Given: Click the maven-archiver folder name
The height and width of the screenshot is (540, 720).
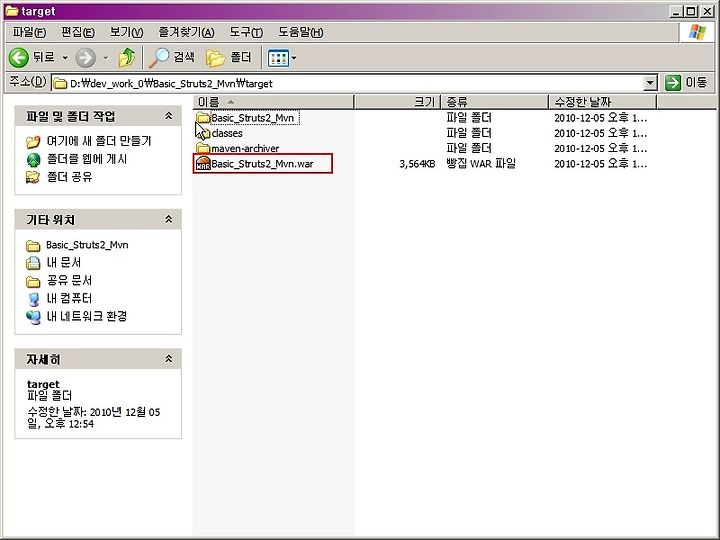Looking at the screenshot, I should click(245, 148).
